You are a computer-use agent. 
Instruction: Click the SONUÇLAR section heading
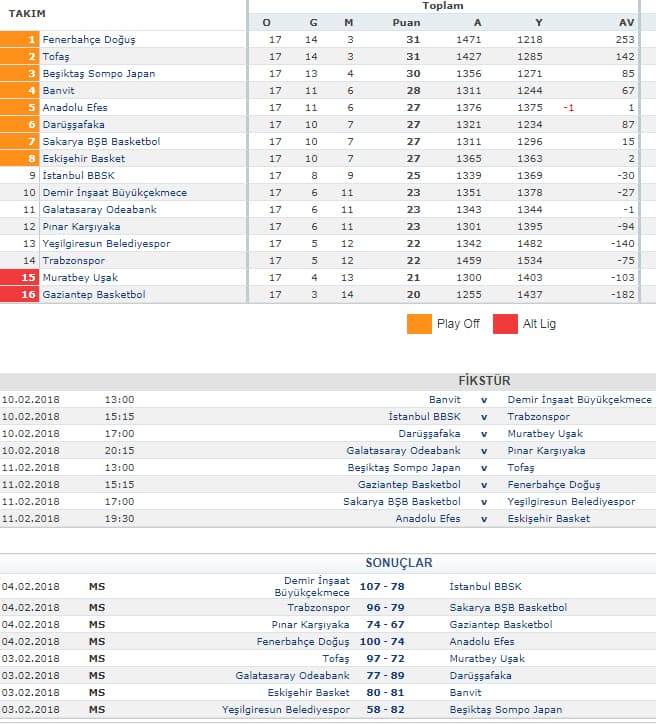[399, 563]
